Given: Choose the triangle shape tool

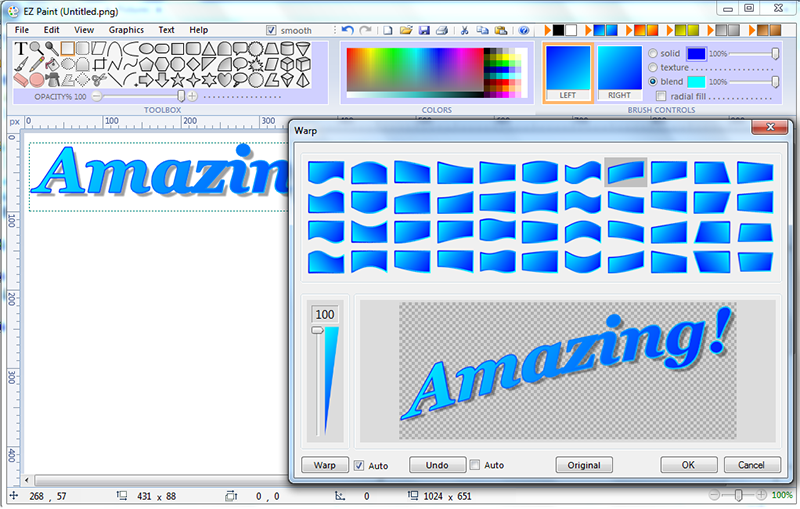Looking at the screenshot, I should pyautogui.click(x=209, y=49).
